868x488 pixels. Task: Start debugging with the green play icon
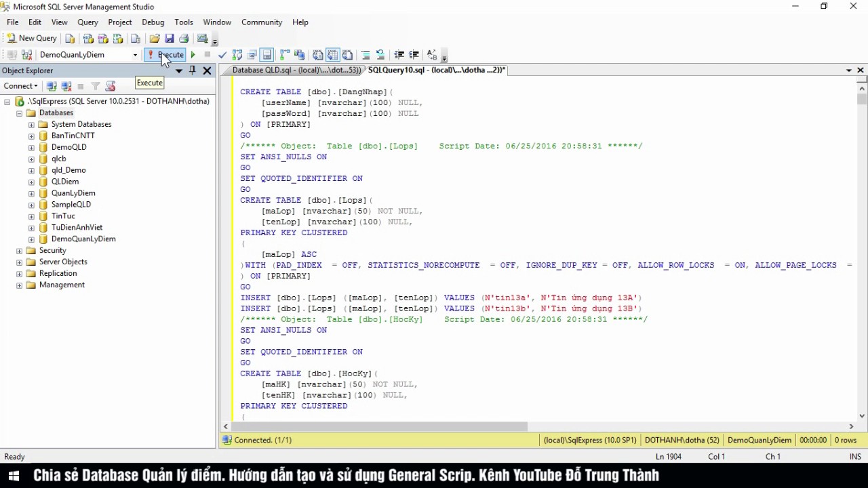pyautogui.click(x=193, y=55)
